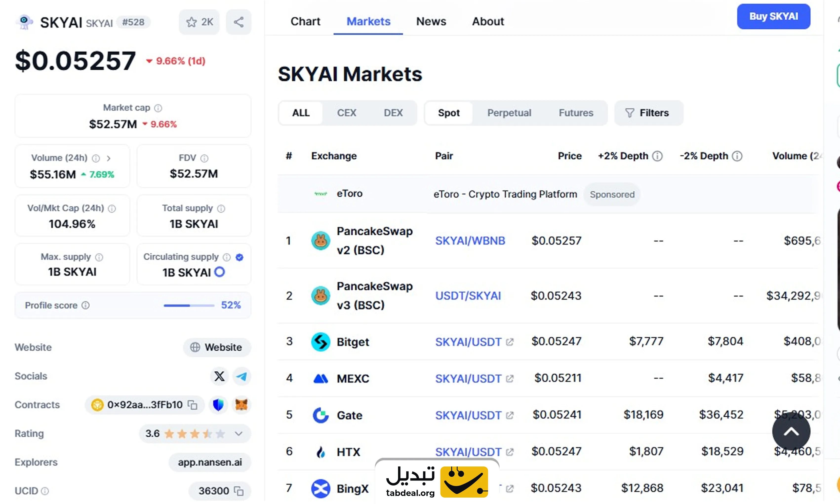Click the verified circulating supply badge
This screenshot has width=840, height=504.
239,257
